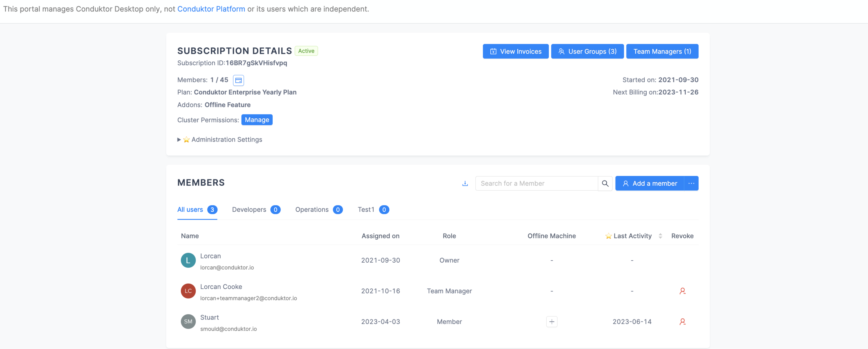
Task: Revoke Stuart's access icon
Action: pos(682,322)
